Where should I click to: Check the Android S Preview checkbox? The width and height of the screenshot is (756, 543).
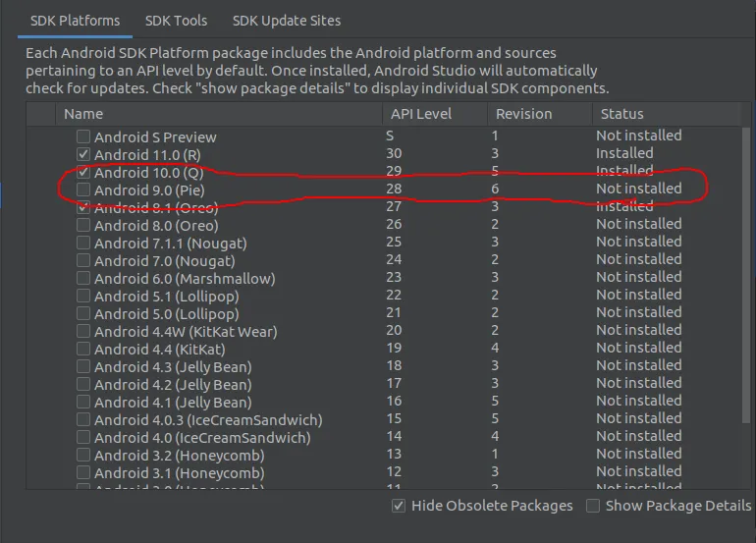point(84,137)
